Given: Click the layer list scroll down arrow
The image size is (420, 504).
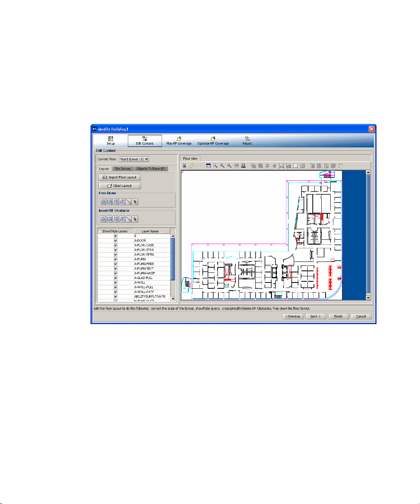Looking at the screenshot, I should [173, 299].
